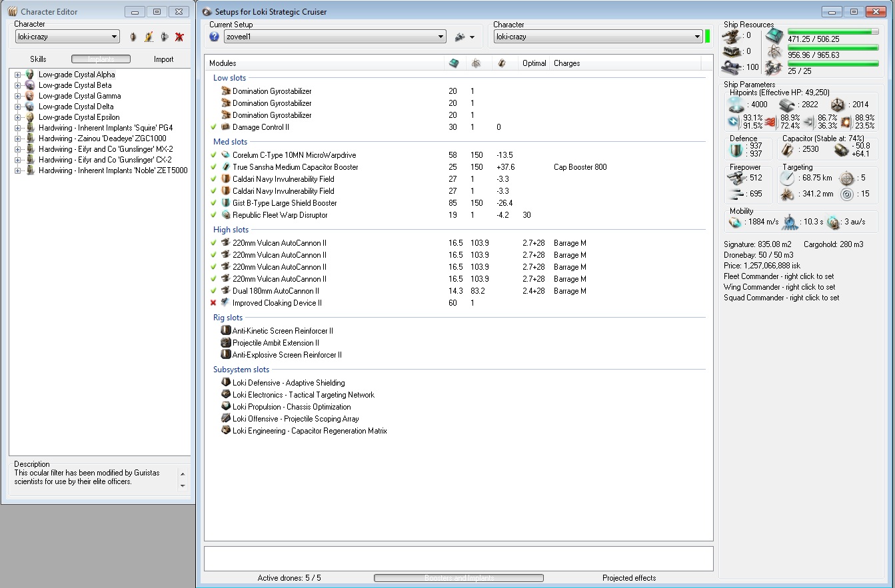Viewport: 895px width, 588px height.
Task: Expand Hardwiring Zainou 'Deadeye' ZGC1000 node
Action: pyautogui.click(x=18, y=139)
